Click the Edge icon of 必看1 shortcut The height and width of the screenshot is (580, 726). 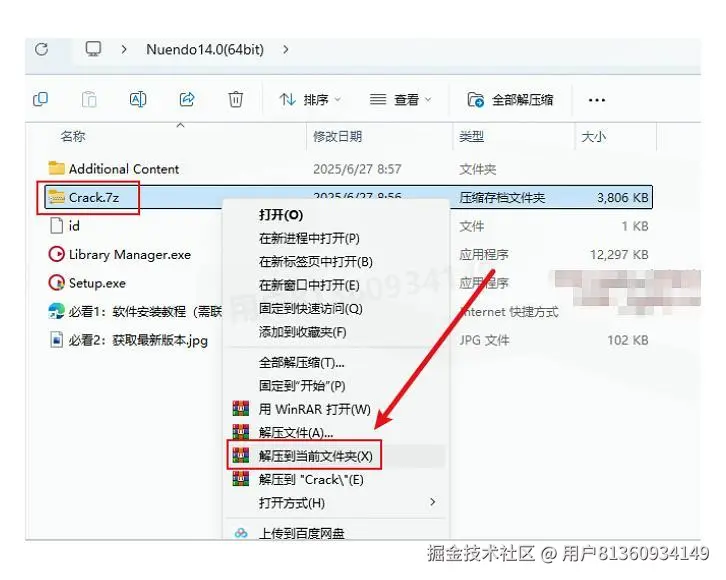tap(56, 311)
